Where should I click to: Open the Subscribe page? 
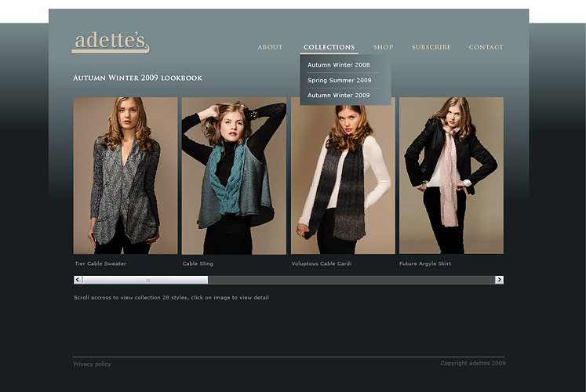pyautogui.click(x=431, y=47)
